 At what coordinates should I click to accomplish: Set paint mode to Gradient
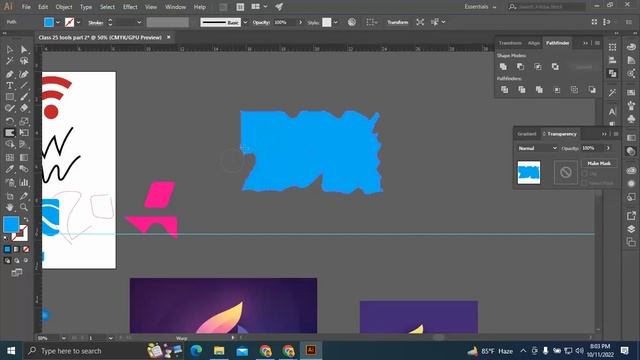point(16,249)
